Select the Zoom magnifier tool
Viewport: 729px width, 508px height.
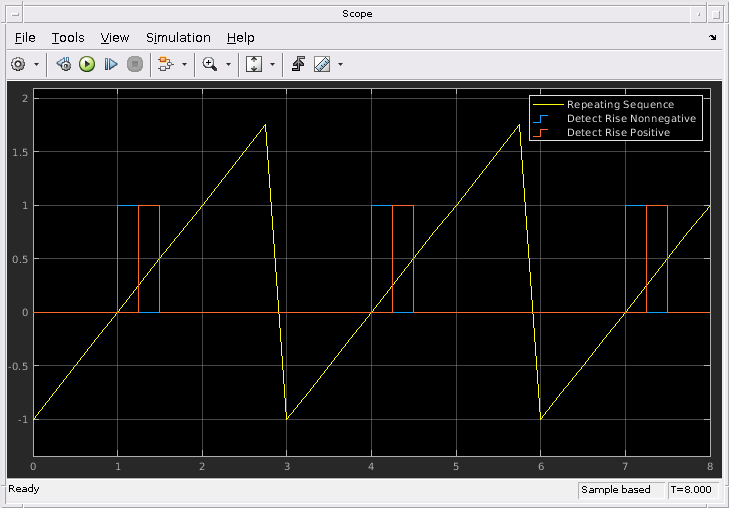(x=210, y=64)
